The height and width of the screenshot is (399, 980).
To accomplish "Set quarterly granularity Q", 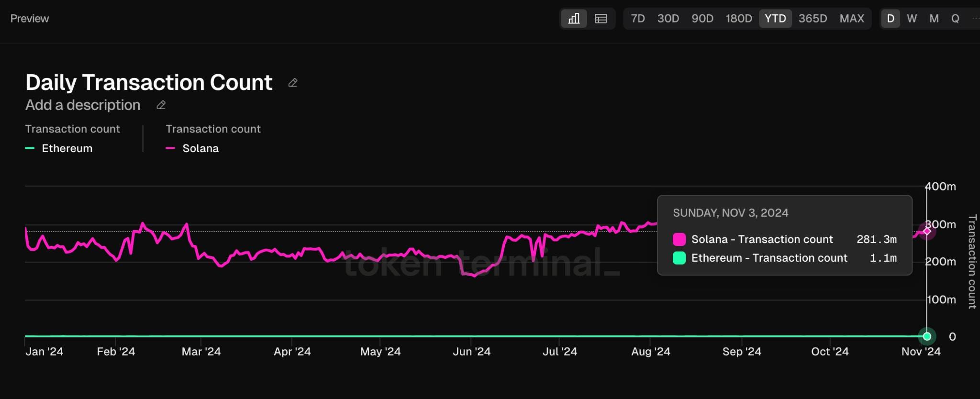I will [955, 19].
